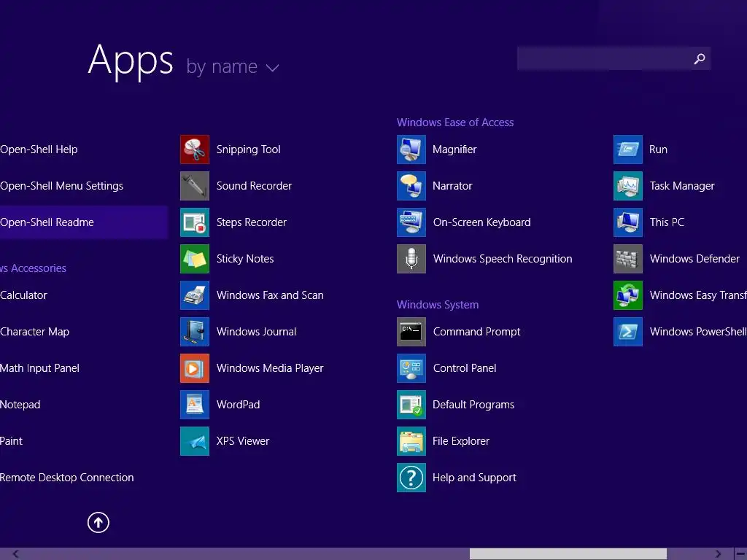747x560 pixels.
Task: Click the 'File Explorer' label
Action: pos(461,441)
